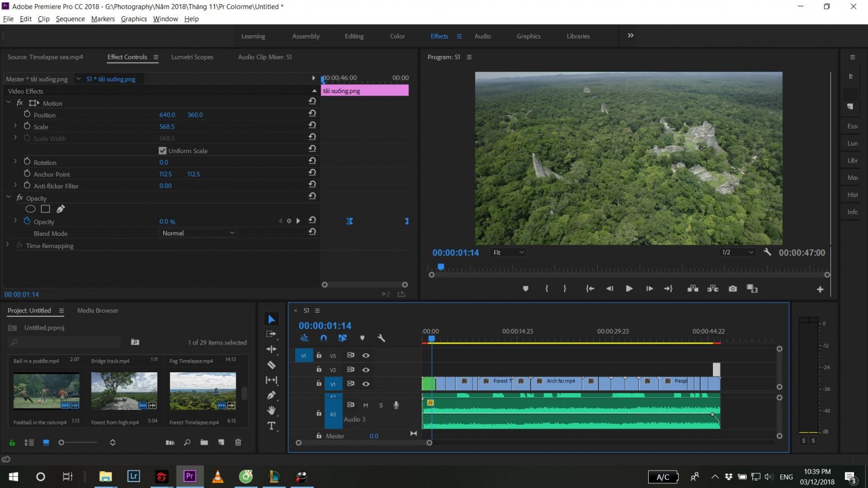Create ellipse mask under Opacity
The image size is (868, 488).
click(31, 209)
